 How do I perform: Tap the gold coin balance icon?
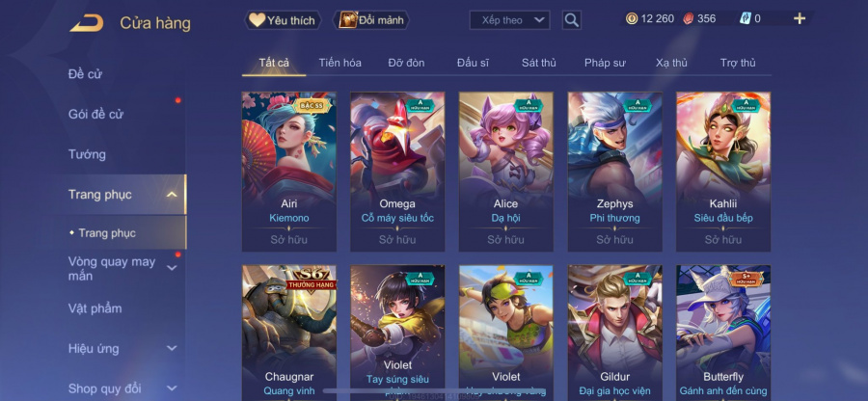[632, 19]
